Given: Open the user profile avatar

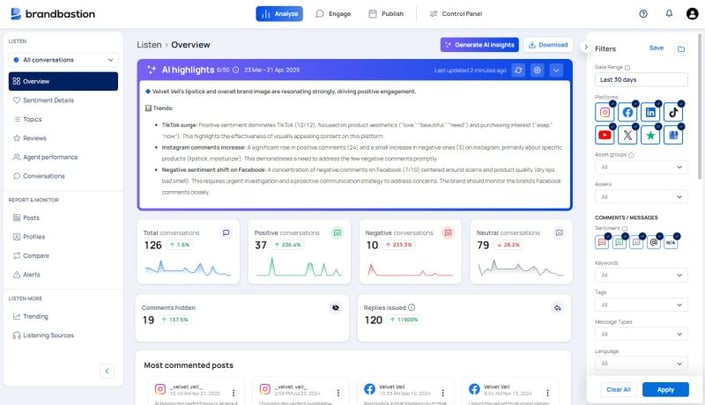Looking at the screenshot, I should 692,14.
